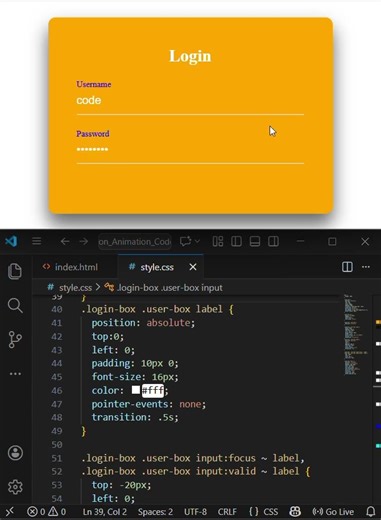Click line number 40 in the gutter
This screenshot has width=381, height=520.
[57, 309]
